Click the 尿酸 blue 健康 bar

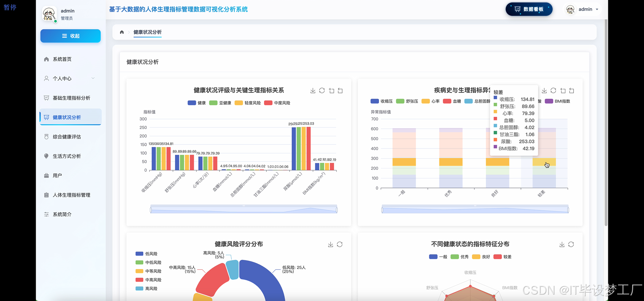(x=294, y=149)
